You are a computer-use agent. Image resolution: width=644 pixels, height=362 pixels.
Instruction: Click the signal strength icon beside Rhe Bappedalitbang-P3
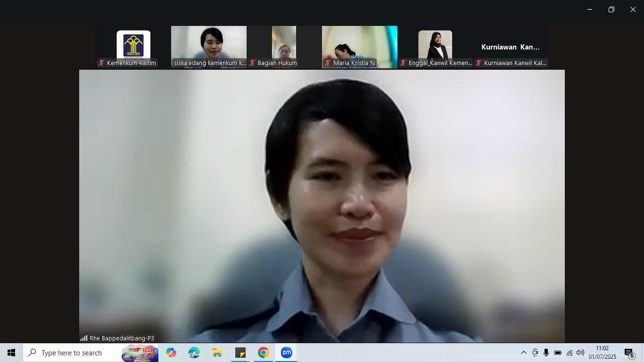click(x=84, y=338)
